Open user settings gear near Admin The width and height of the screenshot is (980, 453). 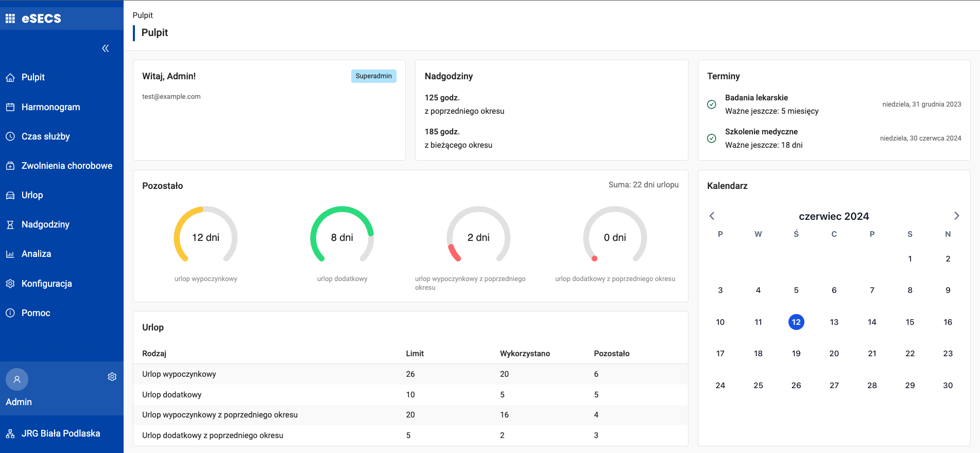[x=112, y=377]
